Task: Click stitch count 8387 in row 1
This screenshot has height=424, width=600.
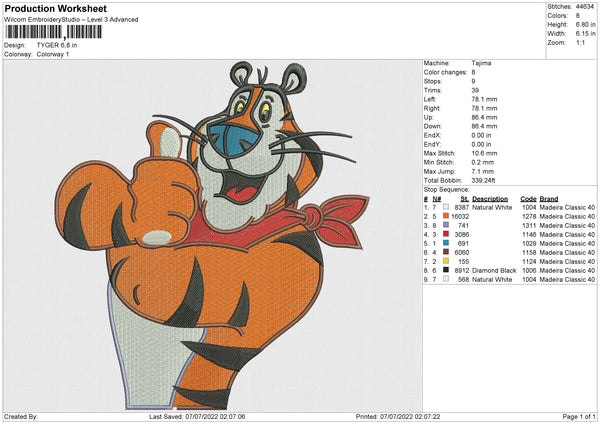Action: point(461,207)
